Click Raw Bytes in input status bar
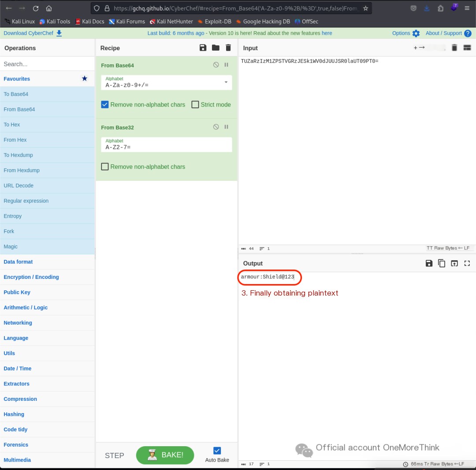The image size is (476, 470). [445, 248]
